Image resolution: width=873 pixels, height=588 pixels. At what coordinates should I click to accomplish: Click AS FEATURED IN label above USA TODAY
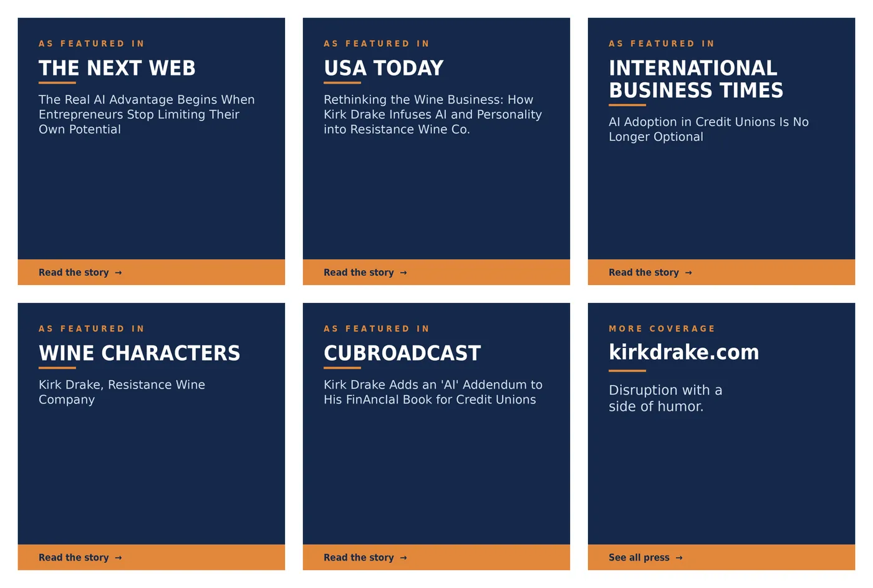coord(376,44)
